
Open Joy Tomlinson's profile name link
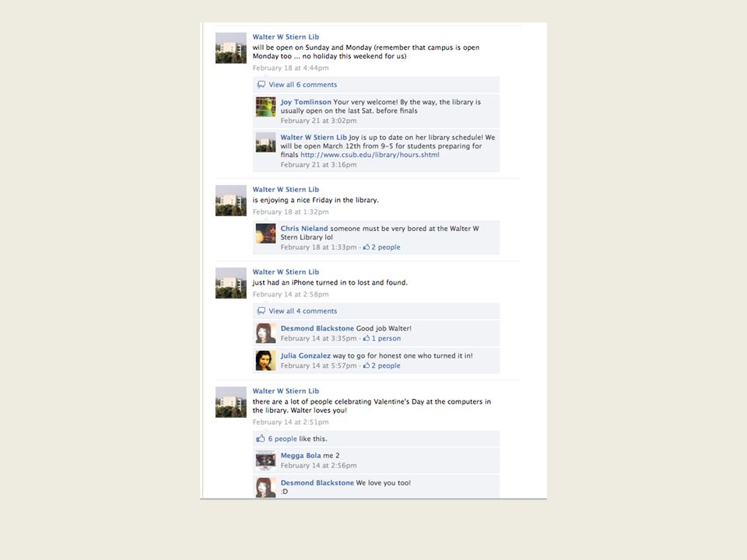click(x=306, y=102)
